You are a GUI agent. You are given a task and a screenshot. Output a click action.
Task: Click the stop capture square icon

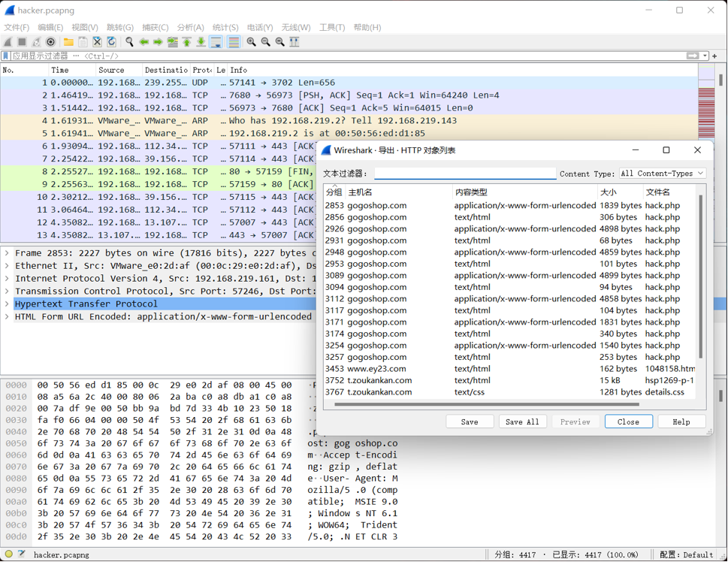pyautogui.click(x=22, y=42)
